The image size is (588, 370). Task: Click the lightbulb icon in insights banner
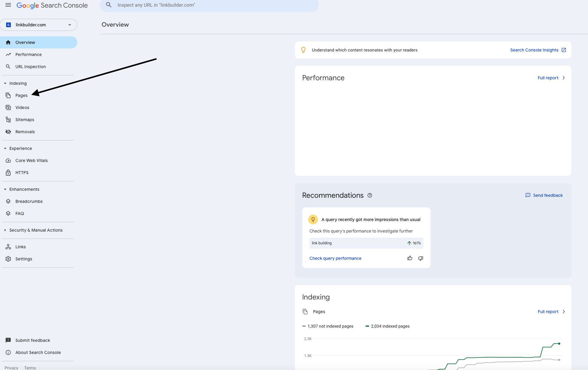303,50
